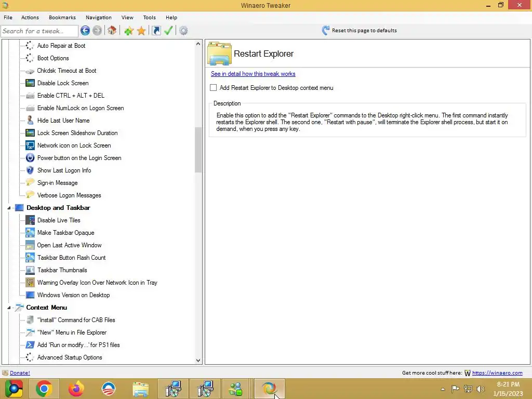This screenshot has height=399, width=532.
Task: Click the Taskbar Thumbnails icon
Action: click(x=30, y=270)
